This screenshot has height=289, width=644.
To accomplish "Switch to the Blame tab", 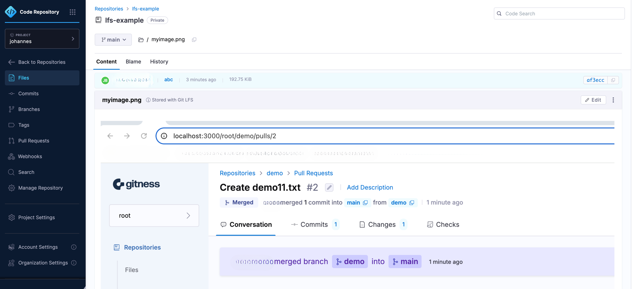I will pos(133,62).
